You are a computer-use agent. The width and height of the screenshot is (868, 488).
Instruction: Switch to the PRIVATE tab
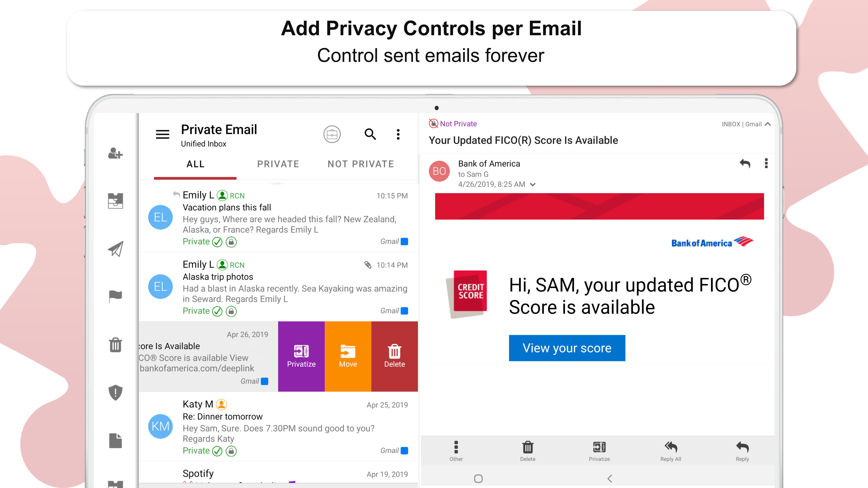coord(278,164)
